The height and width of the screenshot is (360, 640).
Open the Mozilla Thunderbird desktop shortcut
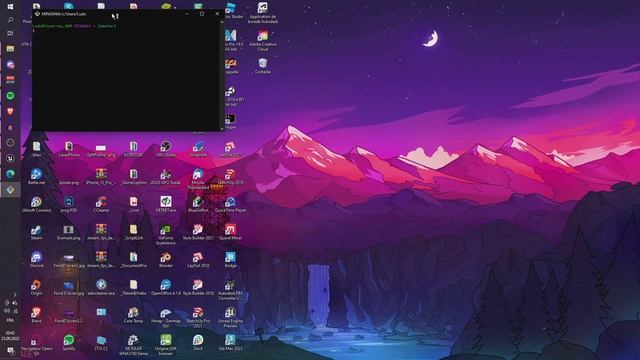point(198,179)
